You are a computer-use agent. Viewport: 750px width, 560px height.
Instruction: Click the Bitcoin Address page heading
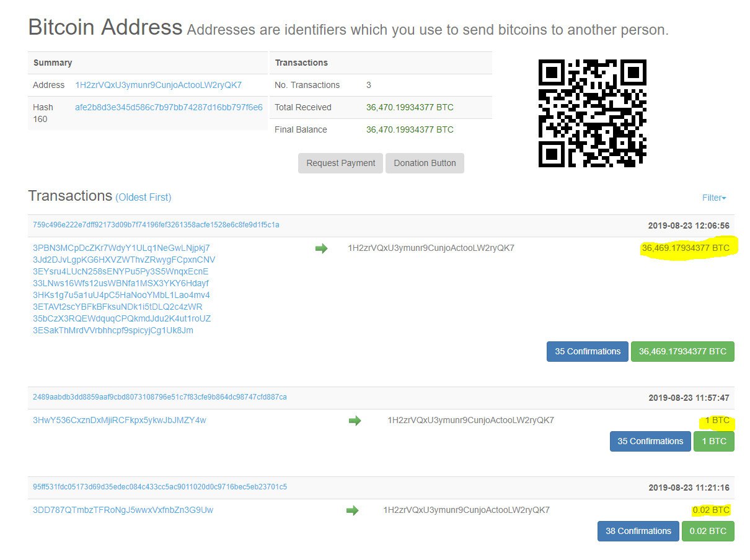coord(105,27)
